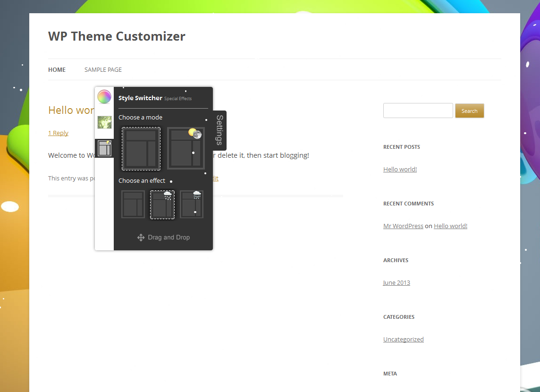Select the special effects layout tab
540x392 pixels.
coord(104,148)
